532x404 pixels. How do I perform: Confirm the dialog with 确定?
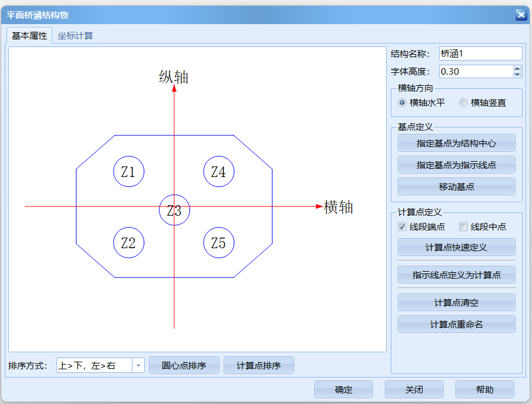343,389
